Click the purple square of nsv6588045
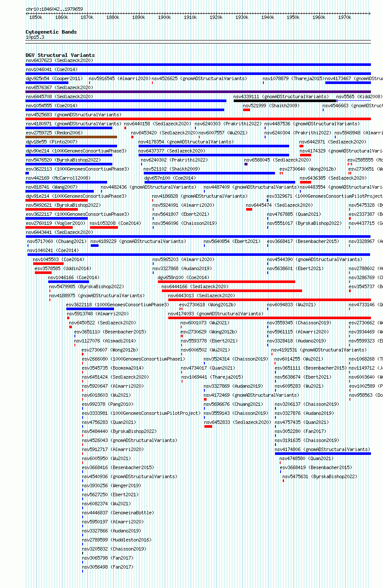This screenshot has height=588, width=383. 246,164
